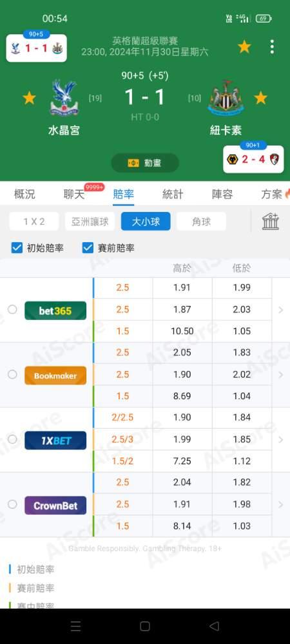Expand 1XBET odds details chevron
This screenshot has width=290, height=644.
(x=281, y=440)
